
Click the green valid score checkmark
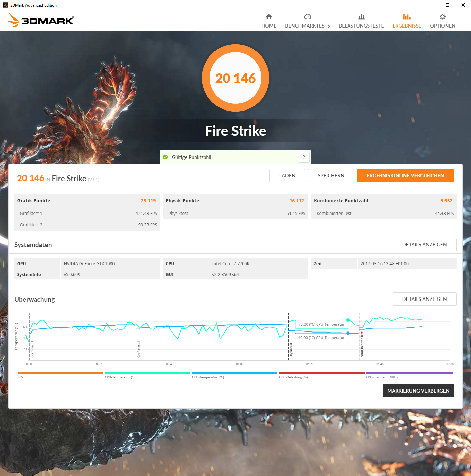pos(165,157)
